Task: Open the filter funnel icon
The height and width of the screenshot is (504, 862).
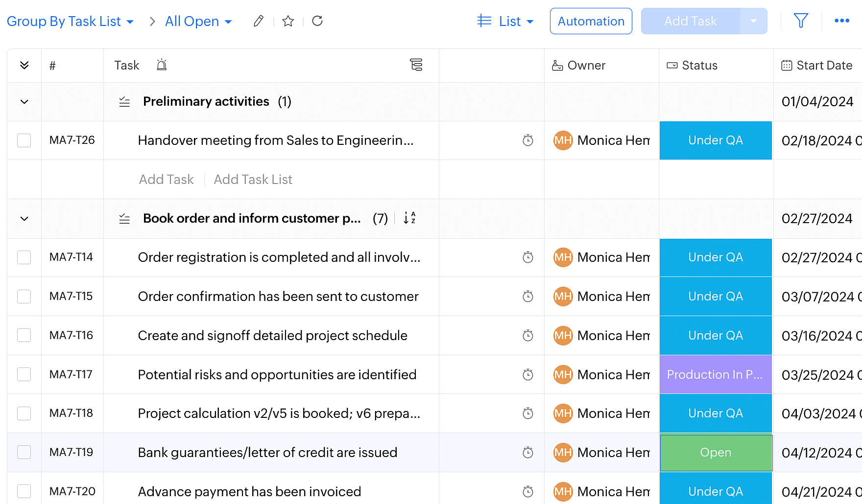Action: (x=800, y=21)
